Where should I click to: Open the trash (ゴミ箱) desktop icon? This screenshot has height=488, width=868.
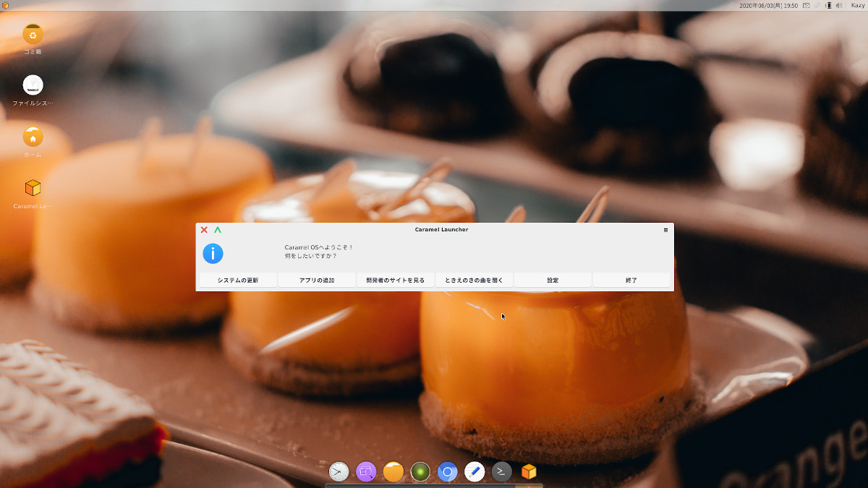point(33,34)
